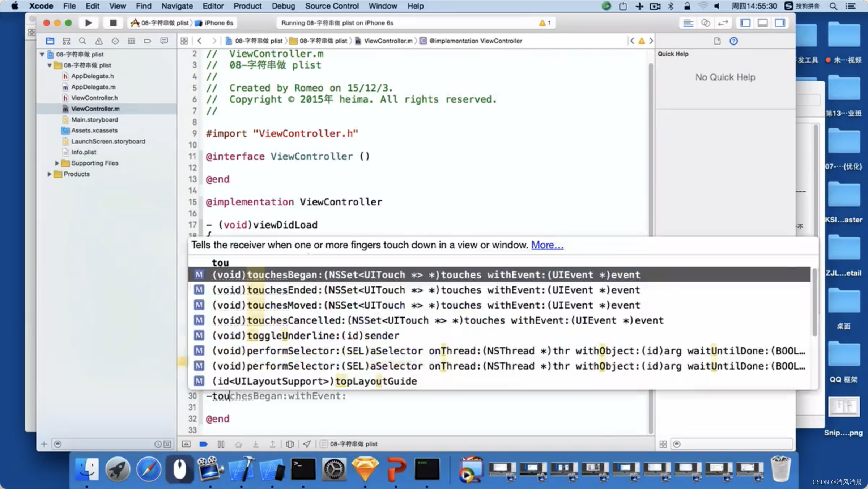Screen dimensions: 868x489
Task: Jump to the previous issue arrow
Action: point(632,41)
